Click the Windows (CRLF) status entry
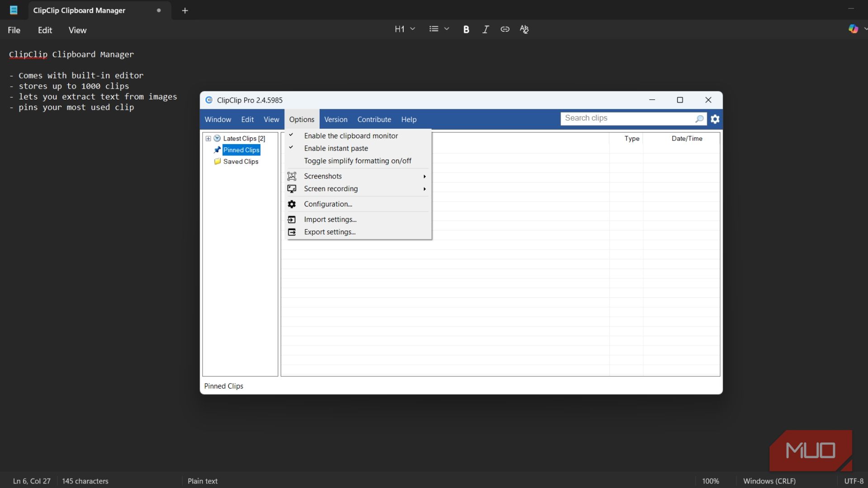The image size is (868, 488). (x=769, y=481)
